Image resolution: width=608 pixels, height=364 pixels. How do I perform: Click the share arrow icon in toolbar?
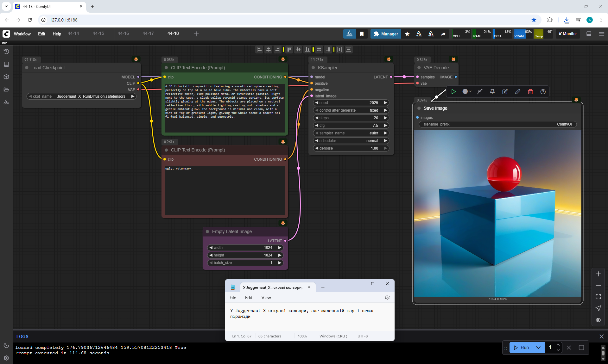click(x=443, y=34)
